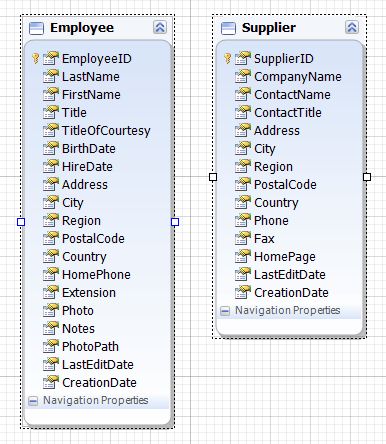Select Country property in Supplier entity

tap(276, 203)
